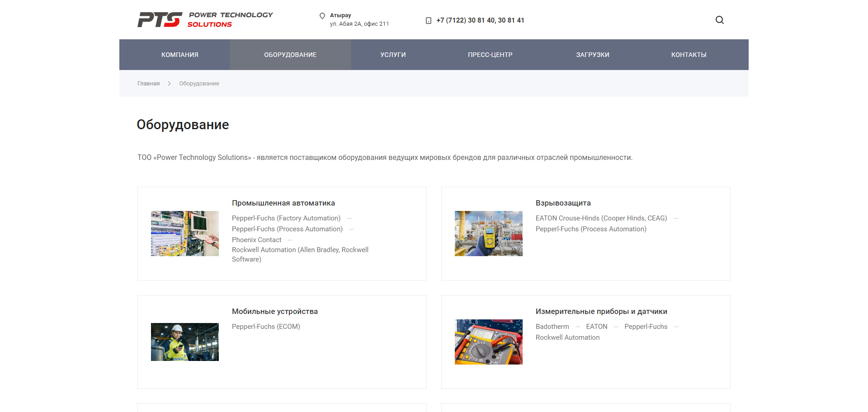Click the Оборудование breadcrumb
This screenshot has height=412, width=868.
[199, 84]
